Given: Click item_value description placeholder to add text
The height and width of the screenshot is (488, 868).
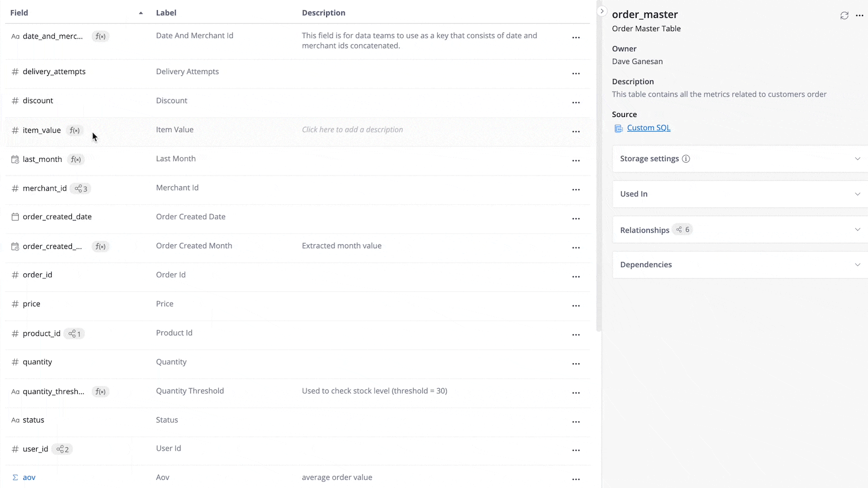Looking at the screenshot, I should pos(352,130).
